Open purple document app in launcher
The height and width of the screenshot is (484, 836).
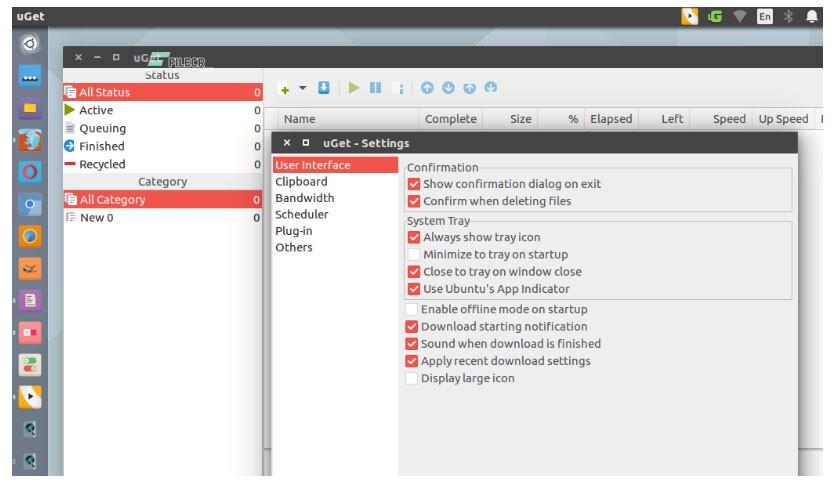30,301
